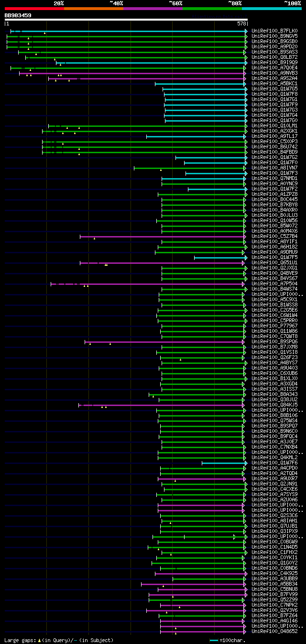The image size is (306, 644).
Task: Select the UniRef100_C7NXB4 label
Action: coord(274,447)
